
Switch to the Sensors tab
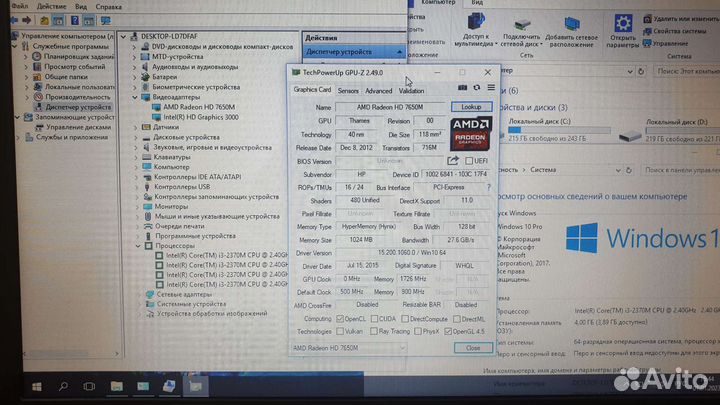pos(348,90)
